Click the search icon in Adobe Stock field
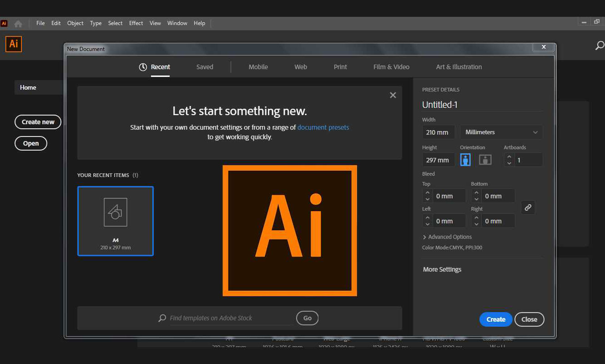Image resolution: width=605 pixels, height=364 pixels. [162, 318]
